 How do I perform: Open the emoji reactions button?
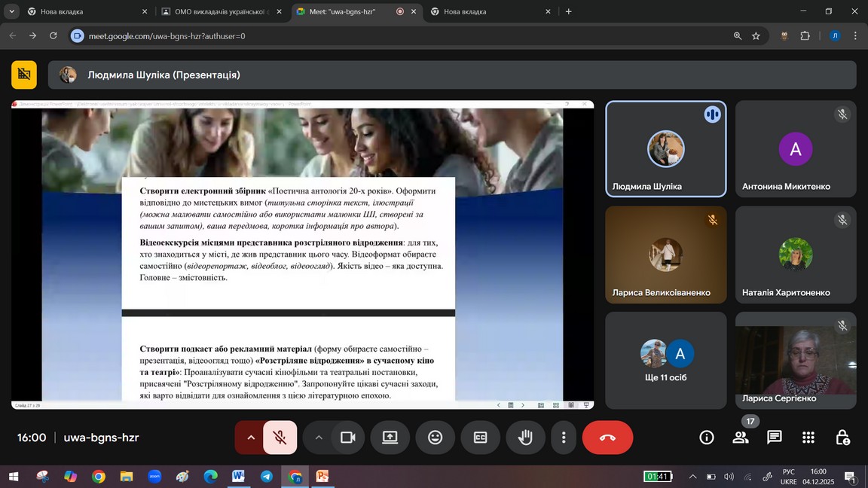[435, 438]
